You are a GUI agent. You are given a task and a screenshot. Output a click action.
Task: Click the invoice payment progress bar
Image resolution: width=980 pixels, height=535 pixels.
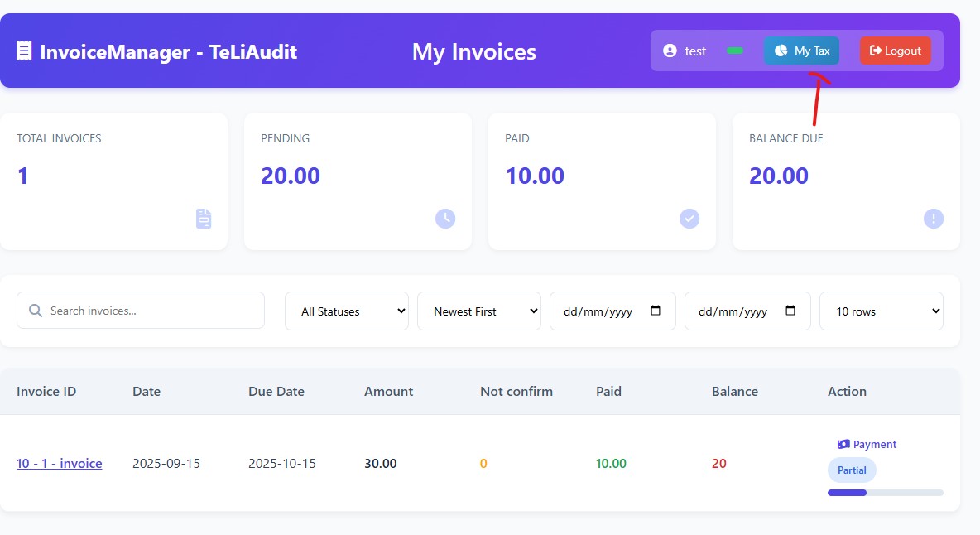pyautogui.click(x=885, y=493)
